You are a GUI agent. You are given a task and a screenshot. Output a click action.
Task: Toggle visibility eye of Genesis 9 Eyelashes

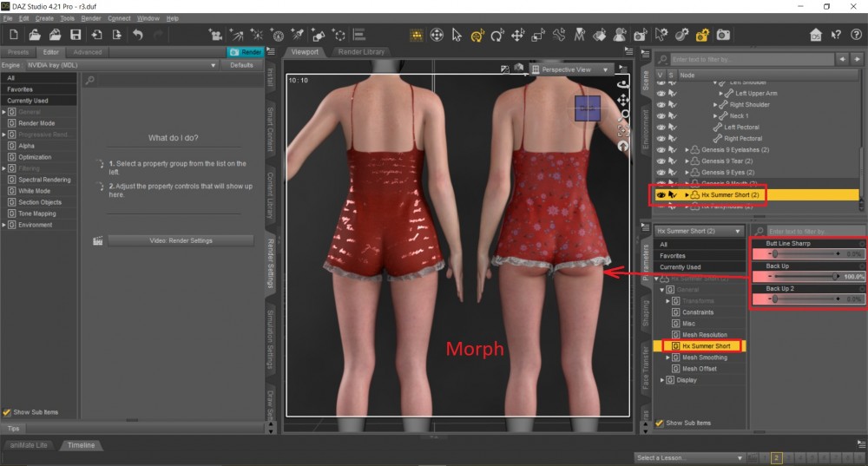coord(661,150)
